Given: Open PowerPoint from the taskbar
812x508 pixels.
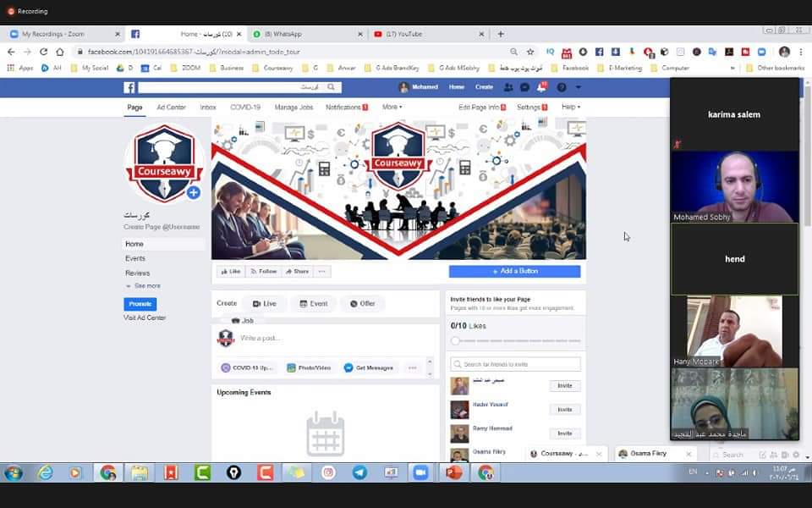Looking at the screenshot, I should (453, 472).
